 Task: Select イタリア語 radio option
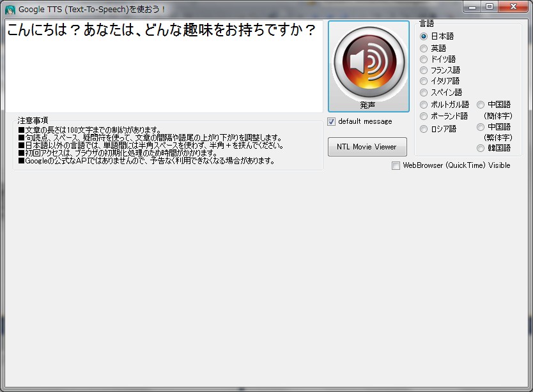coord(424,81)
